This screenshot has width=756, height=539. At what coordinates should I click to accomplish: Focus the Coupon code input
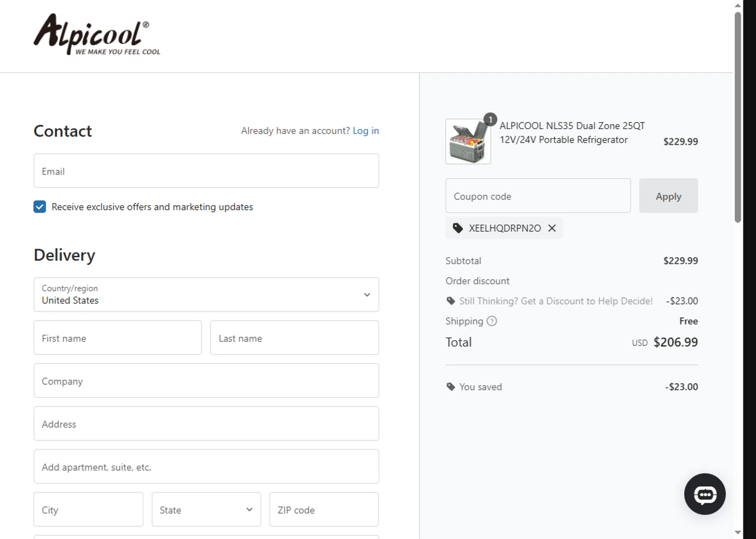click(x=538, y=196)
